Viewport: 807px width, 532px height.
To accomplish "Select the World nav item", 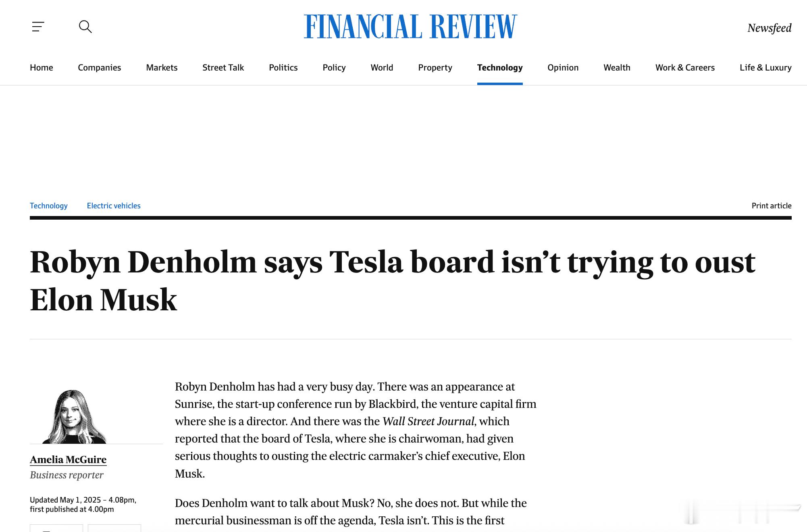I will click(382, 68).
